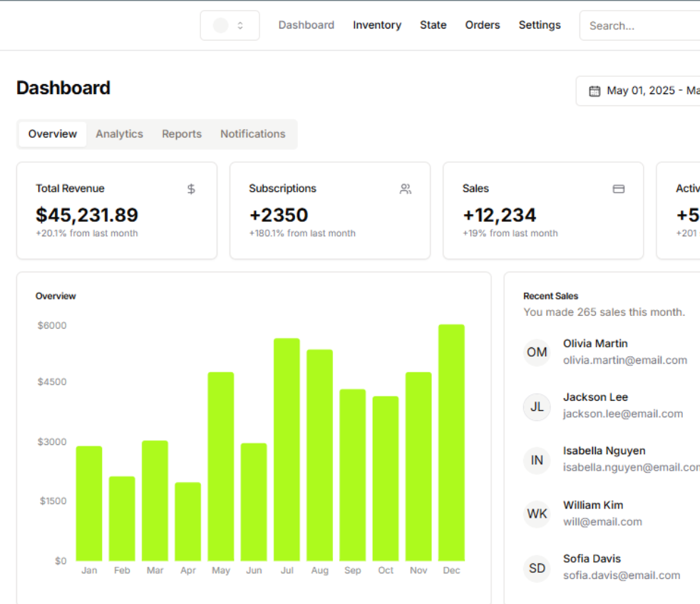
Task: Open the State nav link
Action: (x=433, y=25)
